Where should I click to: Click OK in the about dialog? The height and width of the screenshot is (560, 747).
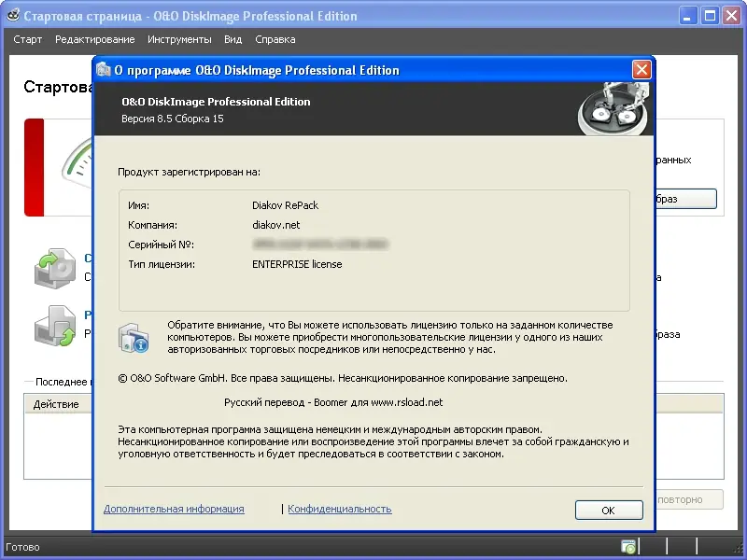click(x=609, y=510)
